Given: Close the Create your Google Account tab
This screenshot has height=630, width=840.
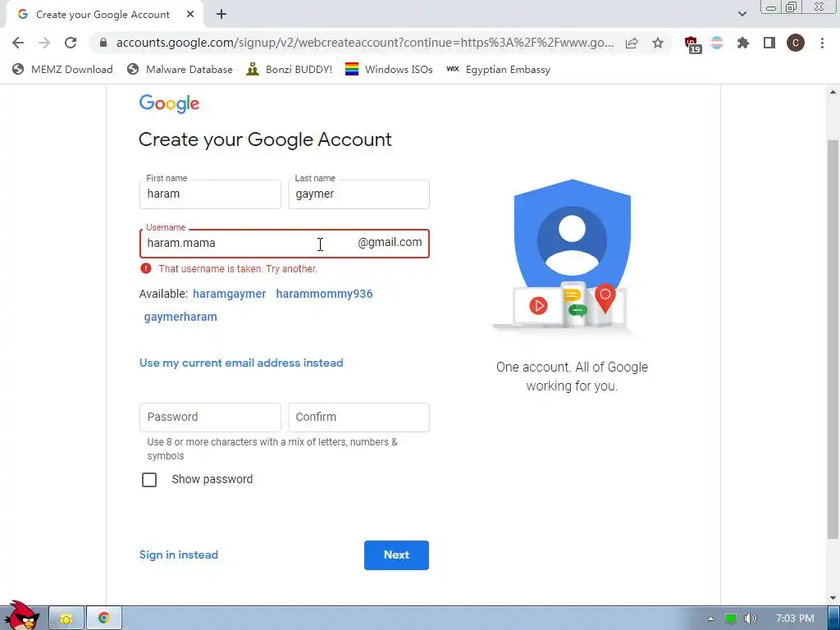Looking at the screenshot, I should click(x=190, y=15).
